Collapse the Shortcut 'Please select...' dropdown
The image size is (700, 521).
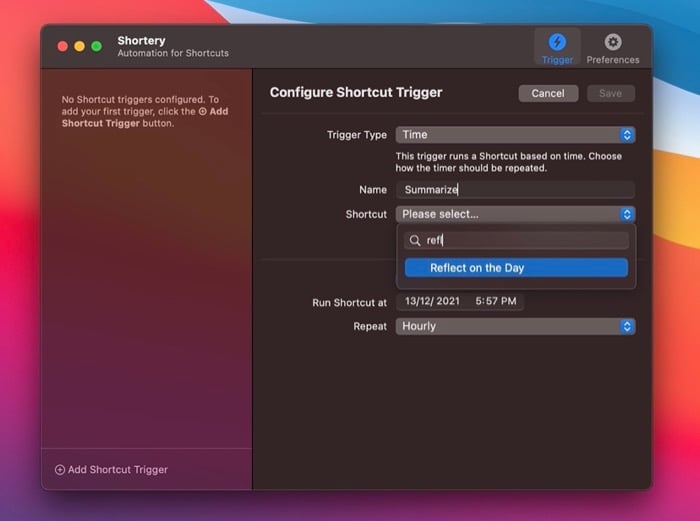tap(515, 214)
